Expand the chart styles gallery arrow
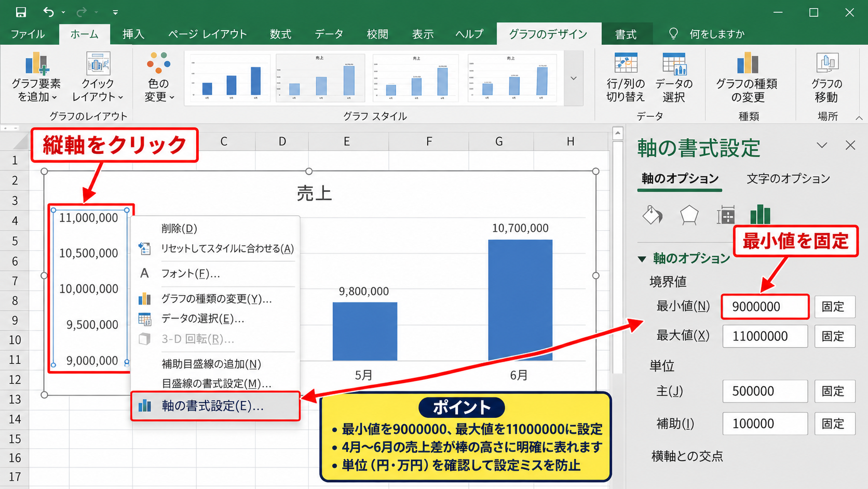The image size is (868, 489). (x=574, y=78)
